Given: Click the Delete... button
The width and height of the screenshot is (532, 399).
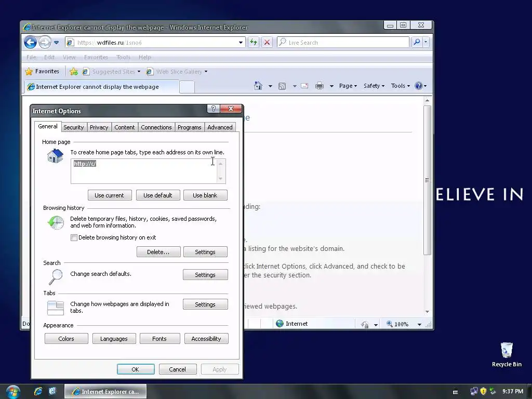Looking at the screenshot, I should click(158, 252).
